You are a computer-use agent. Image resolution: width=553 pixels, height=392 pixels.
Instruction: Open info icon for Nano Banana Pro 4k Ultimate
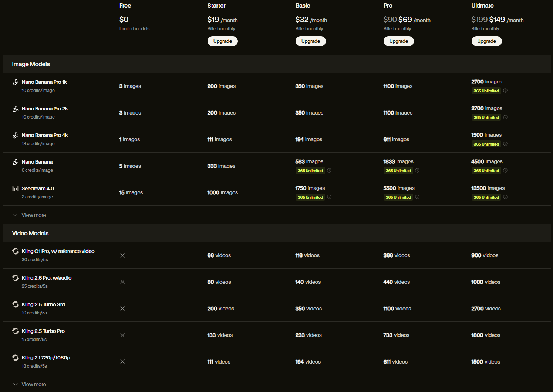pos(505,144)
